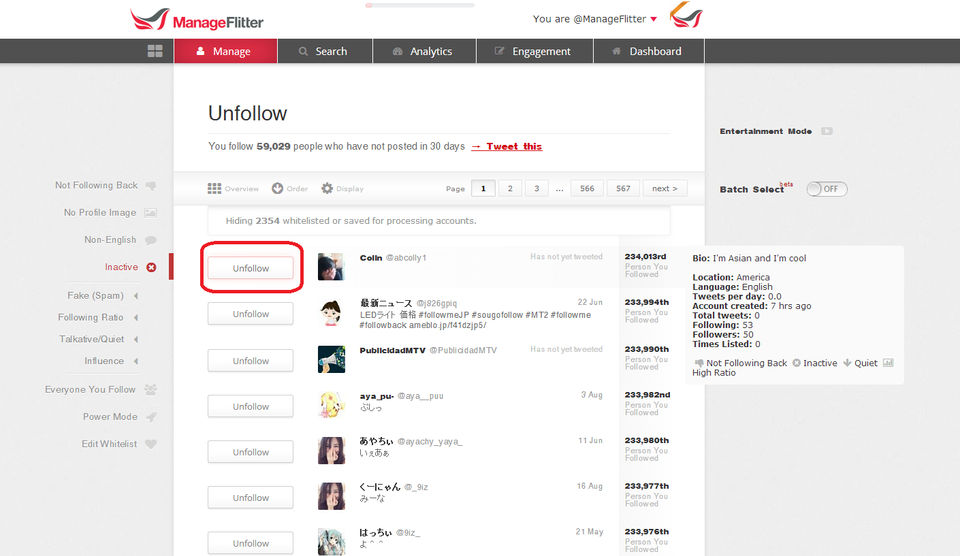960x556 pixels.
Task: Jump to page 567
Action: tap(623, 189)
